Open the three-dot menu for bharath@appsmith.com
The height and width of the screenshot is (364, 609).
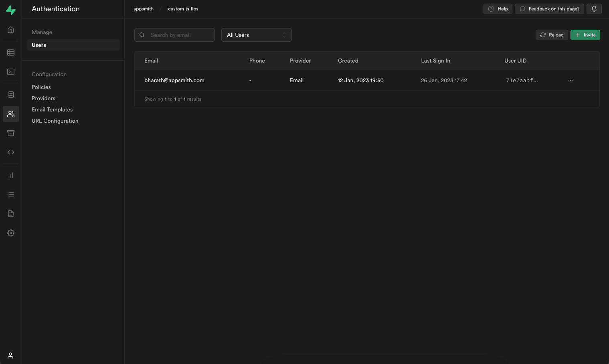pos(570,80)
